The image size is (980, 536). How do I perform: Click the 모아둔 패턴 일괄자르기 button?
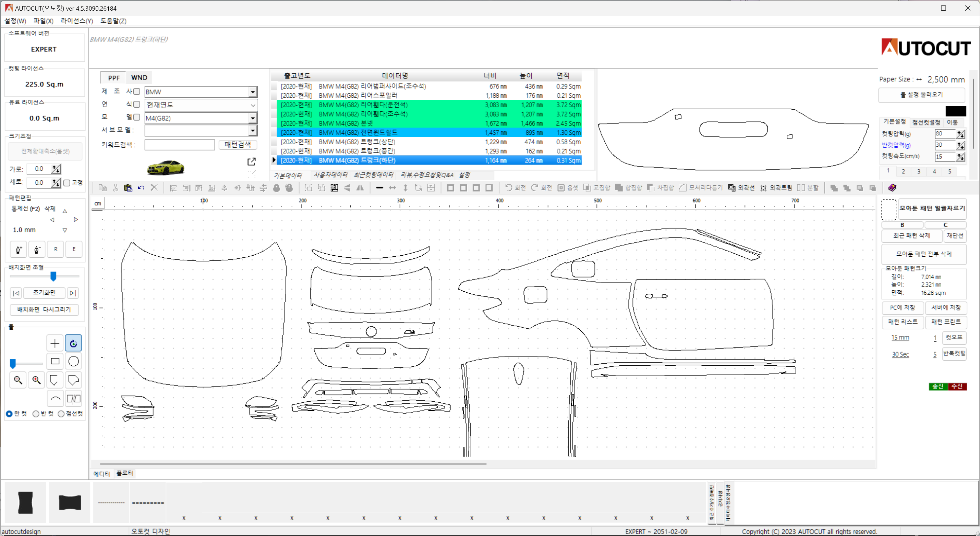[932, 208]
